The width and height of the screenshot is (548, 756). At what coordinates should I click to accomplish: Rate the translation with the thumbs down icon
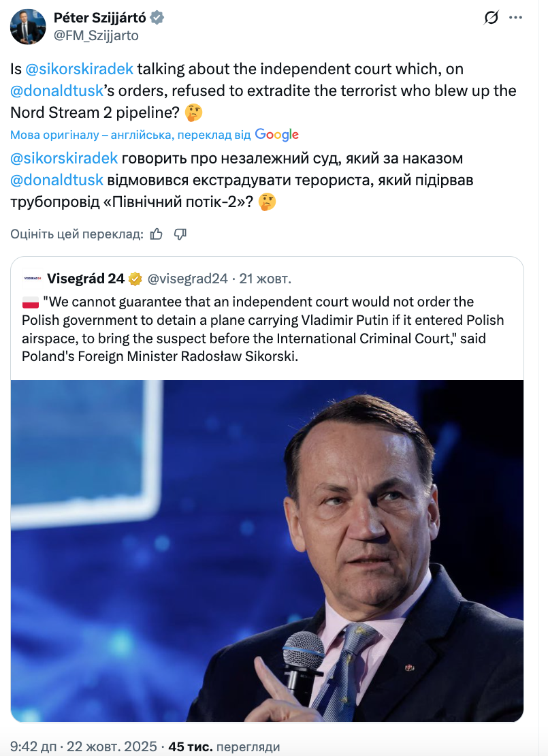181,232
